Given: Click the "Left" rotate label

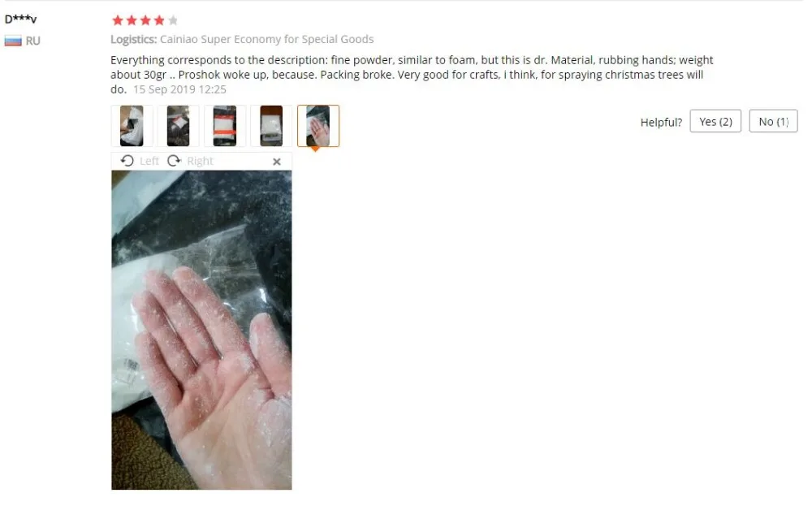Looking at the screenshot, I should (149, 161).
